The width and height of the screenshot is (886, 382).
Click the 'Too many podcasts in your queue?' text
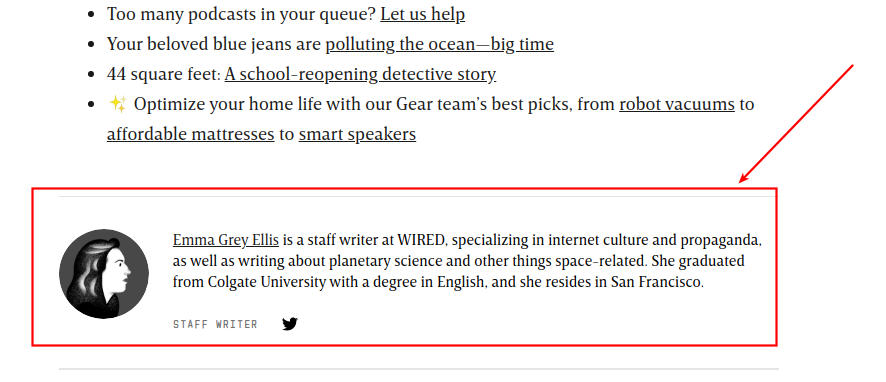[x=241, y=14]
